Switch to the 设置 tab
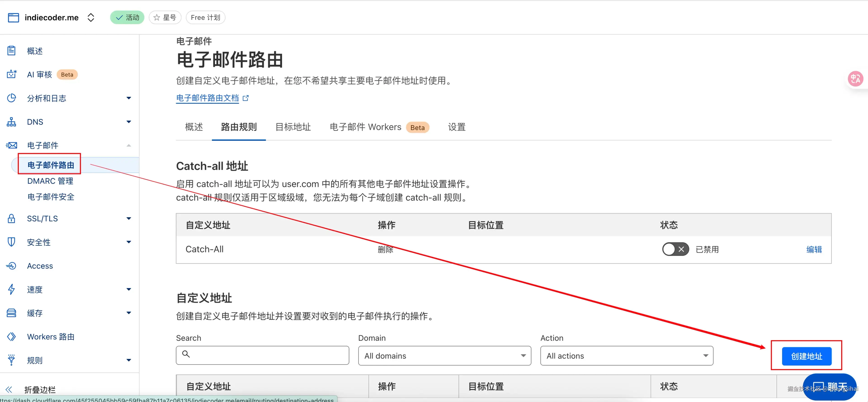The height and width of the screenshot is (402, 868). (457, 127)
